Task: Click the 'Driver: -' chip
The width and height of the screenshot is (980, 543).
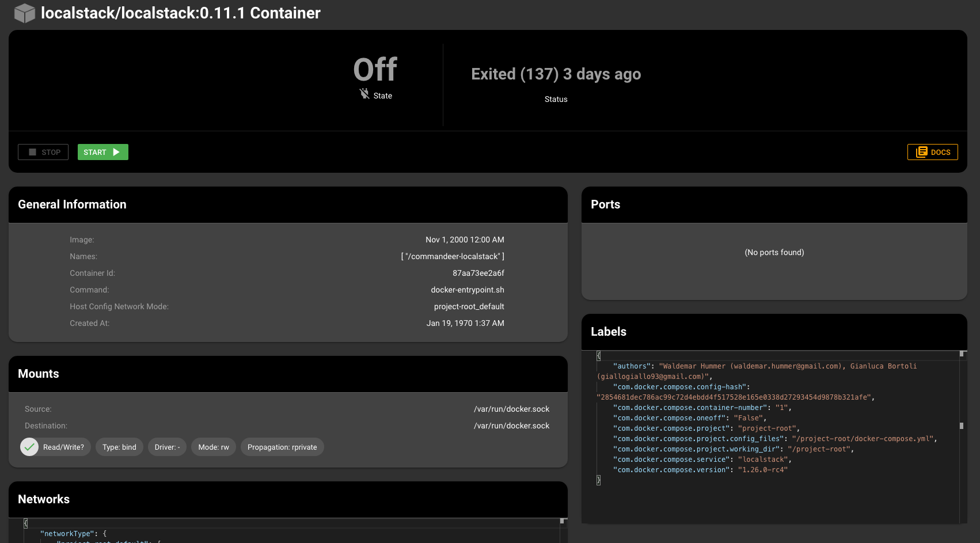Action: click(167, 447)
